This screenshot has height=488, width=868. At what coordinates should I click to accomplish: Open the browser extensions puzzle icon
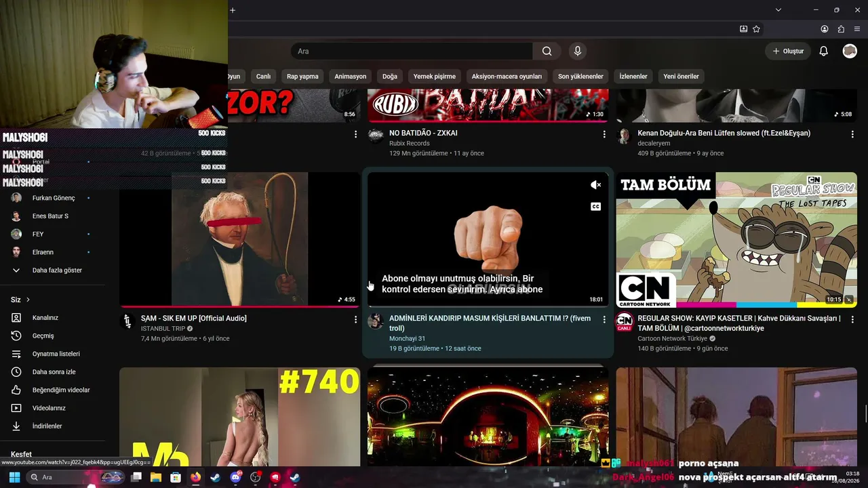point(841,29)
